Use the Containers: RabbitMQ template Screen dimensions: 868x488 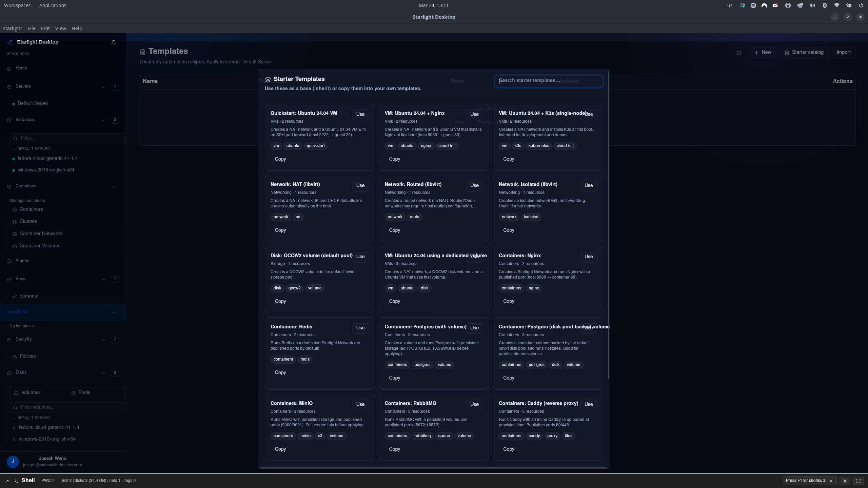tap(474, 405)
